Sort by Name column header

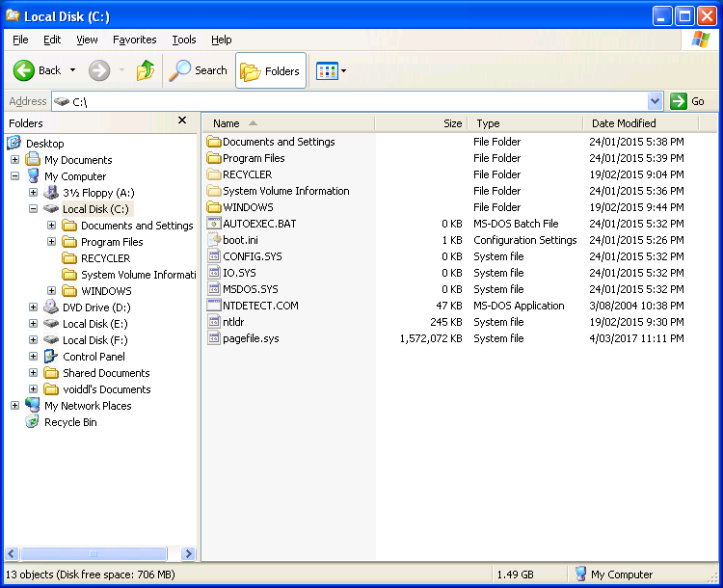pos(288,123)
